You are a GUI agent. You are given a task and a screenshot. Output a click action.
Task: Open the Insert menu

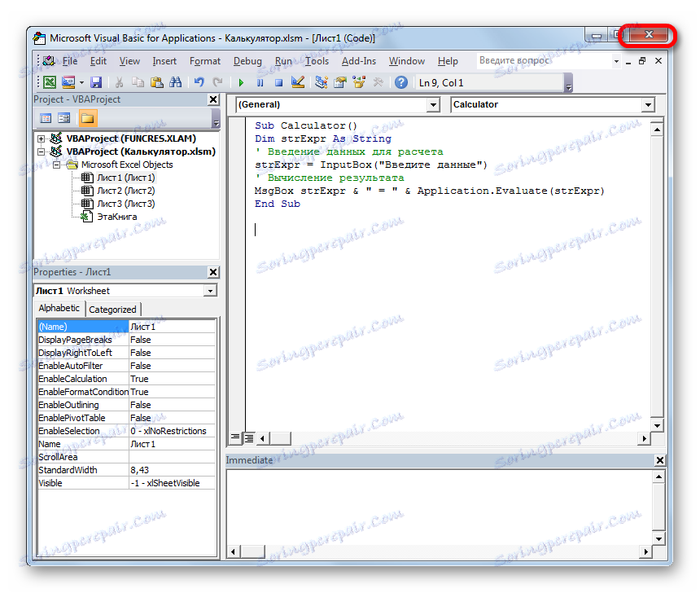(x=164, y=61)
